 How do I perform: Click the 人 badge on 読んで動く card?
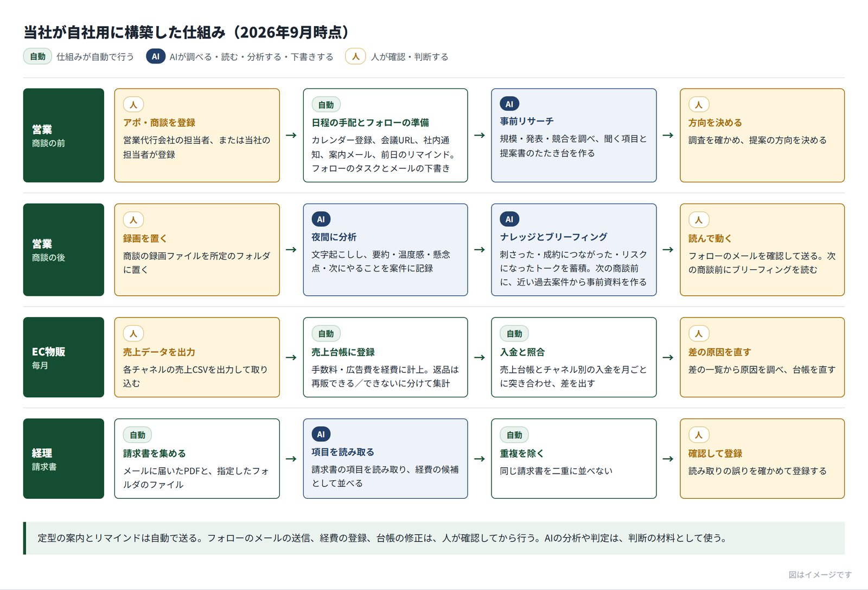[x=699, y=220]
